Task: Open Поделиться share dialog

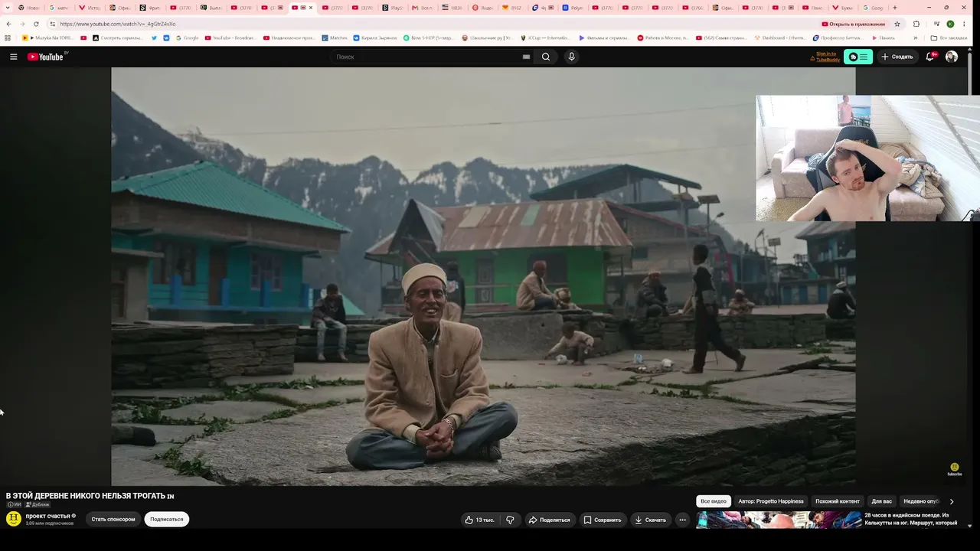Action: [x=550, y=520]
